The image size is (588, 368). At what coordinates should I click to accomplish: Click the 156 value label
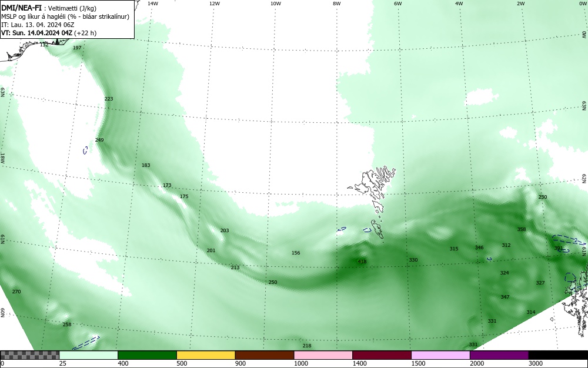[x=296, y=253]
